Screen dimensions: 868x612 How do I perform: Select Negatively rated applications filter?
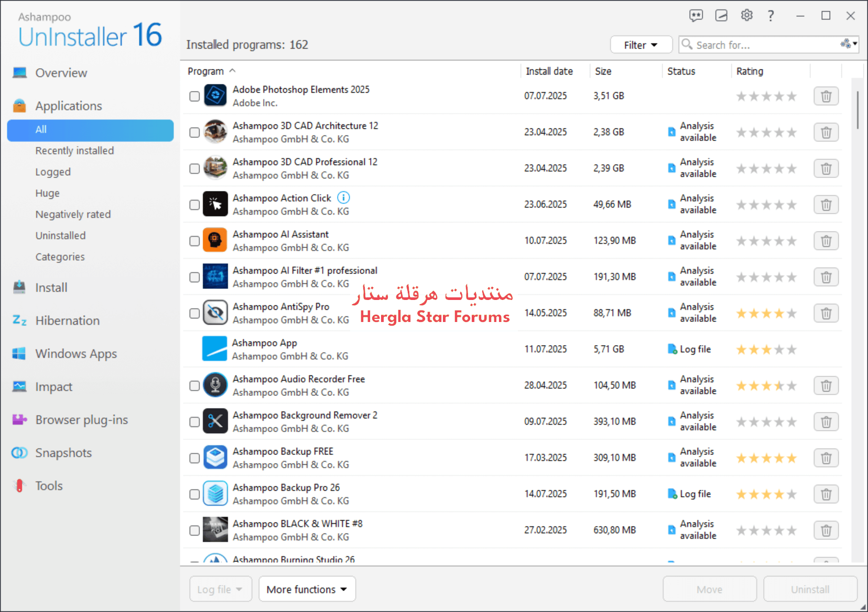(73, 214)
